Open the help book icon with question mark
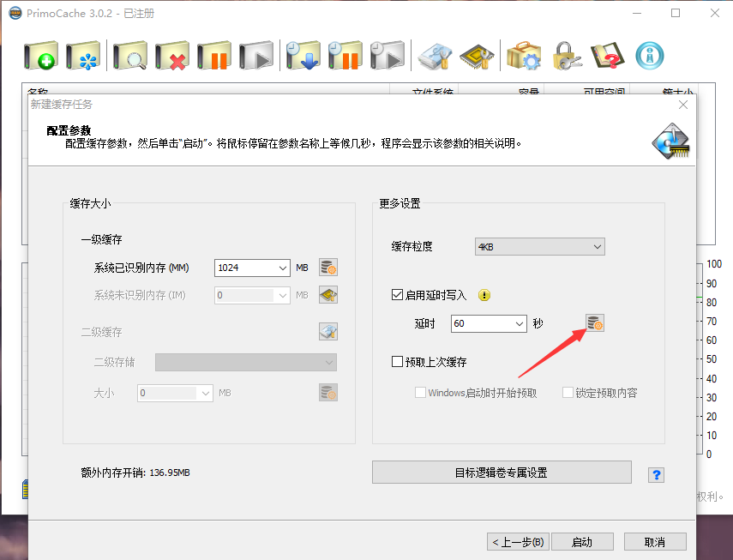The height and width of the screenshot is (560, 733). click(x=608, y=56)
